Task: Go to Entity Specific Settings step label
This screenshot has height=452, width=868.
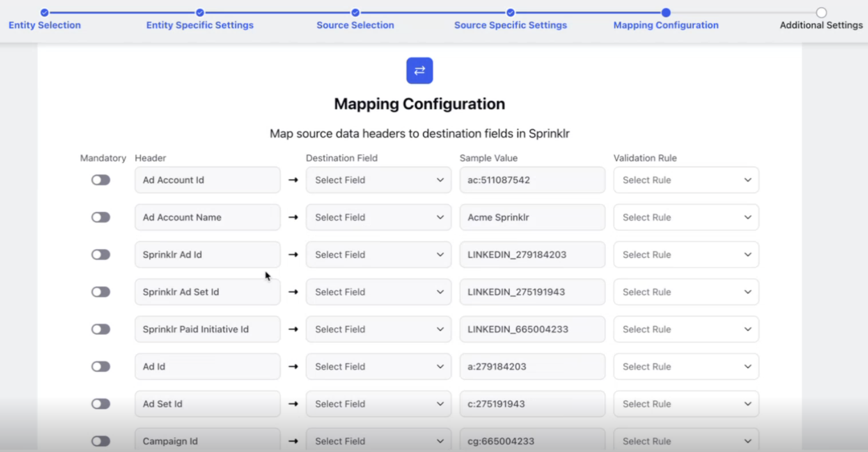Action: [x=200, y=25]
